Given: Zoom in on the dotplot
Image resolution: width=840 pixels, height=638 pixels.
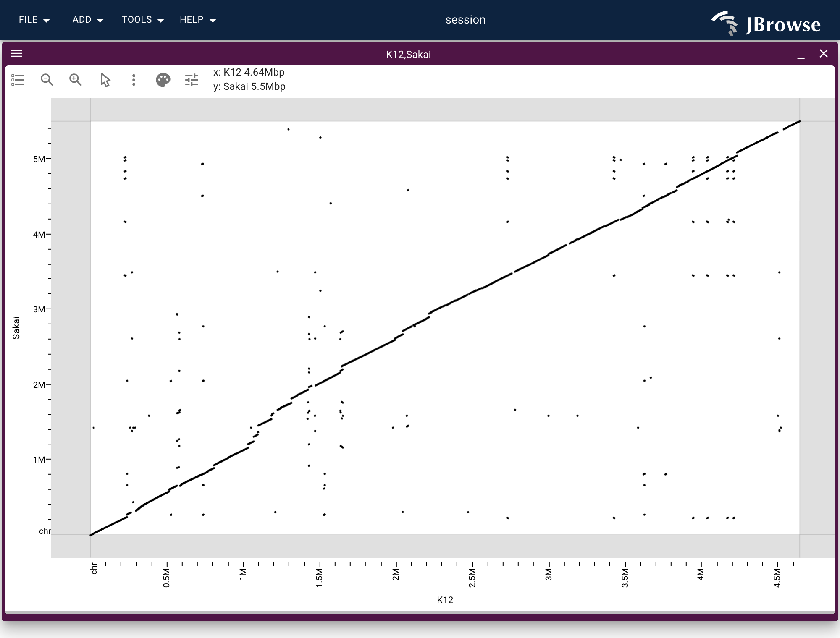Looking at the screenshot, I should 76,80.
